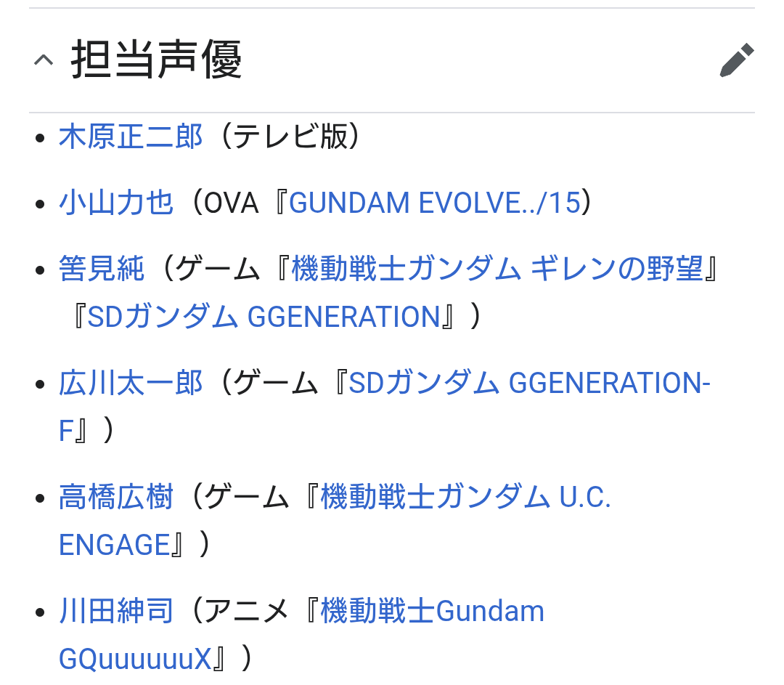Screen dimensions: 784x685
Task: Follow the 機動戦士Gundam link
Action: pyautogui.click(x=432, y=611)
